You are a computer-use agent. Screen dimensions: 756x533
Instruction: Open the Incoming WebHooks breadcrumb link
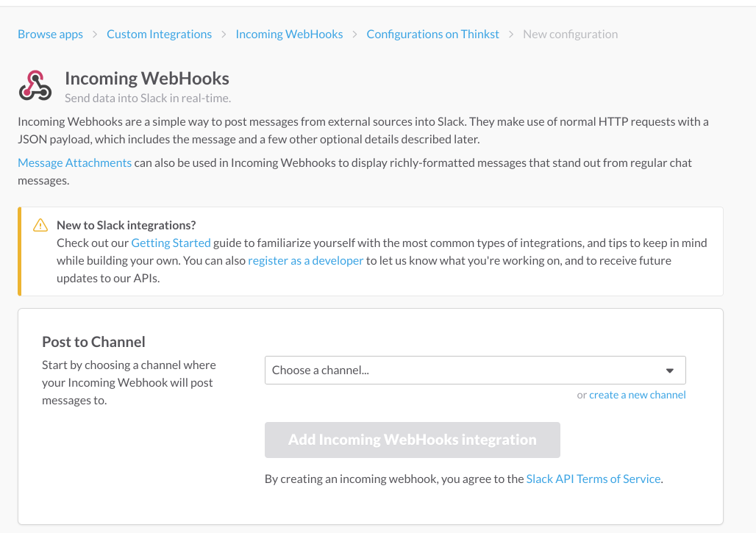click(289, 35)
